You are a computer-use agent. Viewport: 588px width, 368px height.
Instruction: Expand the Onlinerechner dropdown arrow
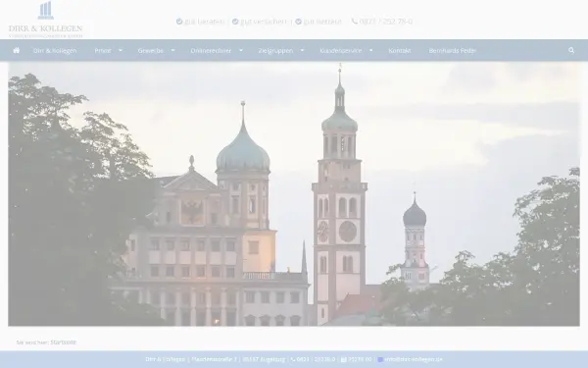coord(241,50)
